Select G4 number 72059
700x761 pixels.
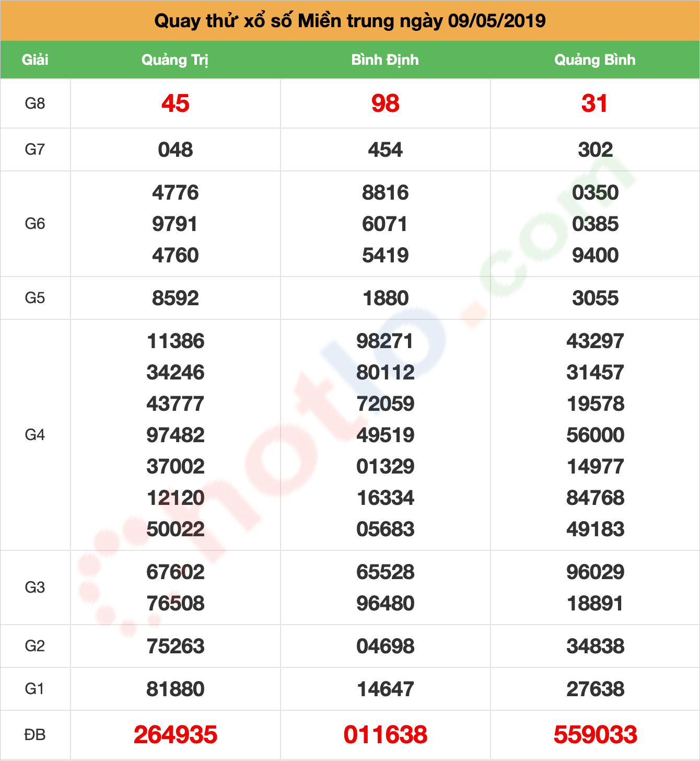(x=386, y=404)
